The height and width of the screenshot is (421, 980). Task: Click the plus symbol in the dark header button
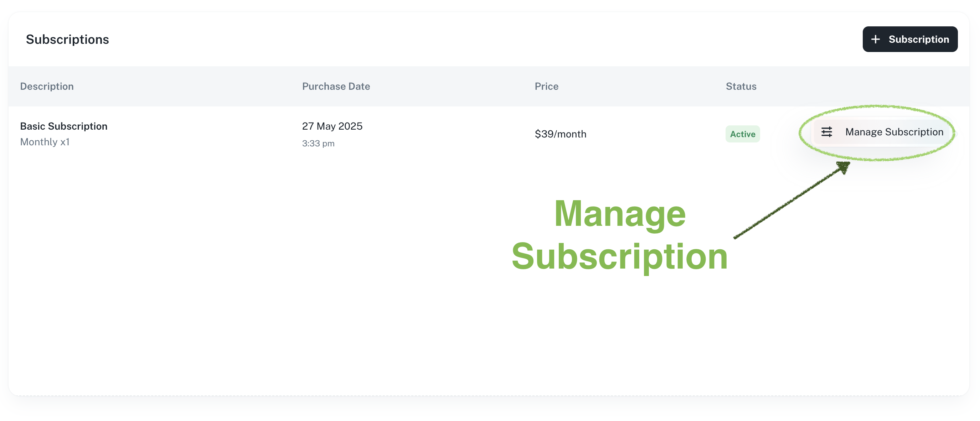tap(876, 39)
